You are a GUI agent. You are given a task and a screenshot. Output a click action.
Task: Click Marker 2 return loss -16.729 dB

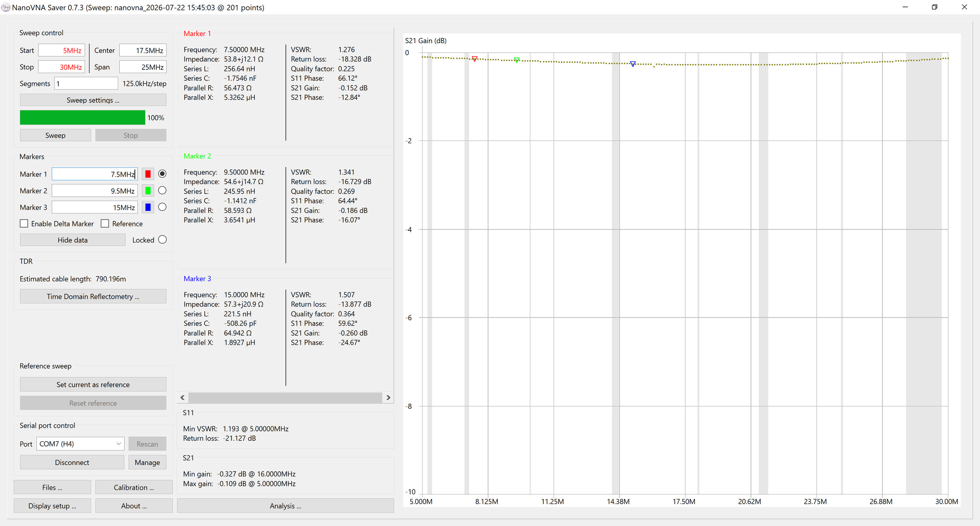click(x=355, y=182)
